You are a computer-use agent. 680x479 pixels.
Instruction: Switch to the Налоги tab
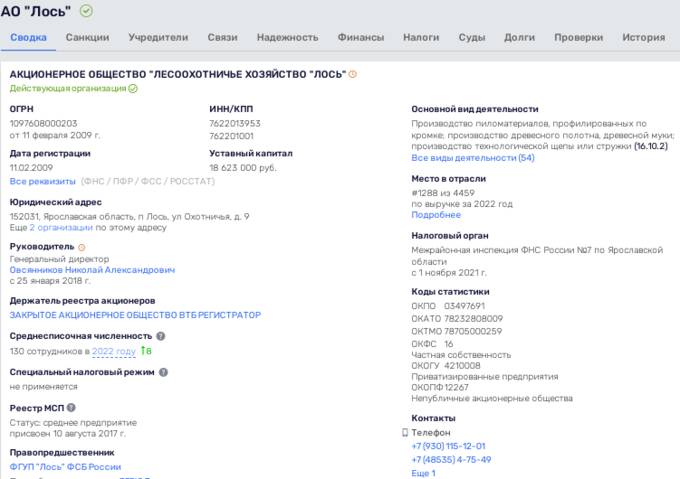click(x=421, y=38)
